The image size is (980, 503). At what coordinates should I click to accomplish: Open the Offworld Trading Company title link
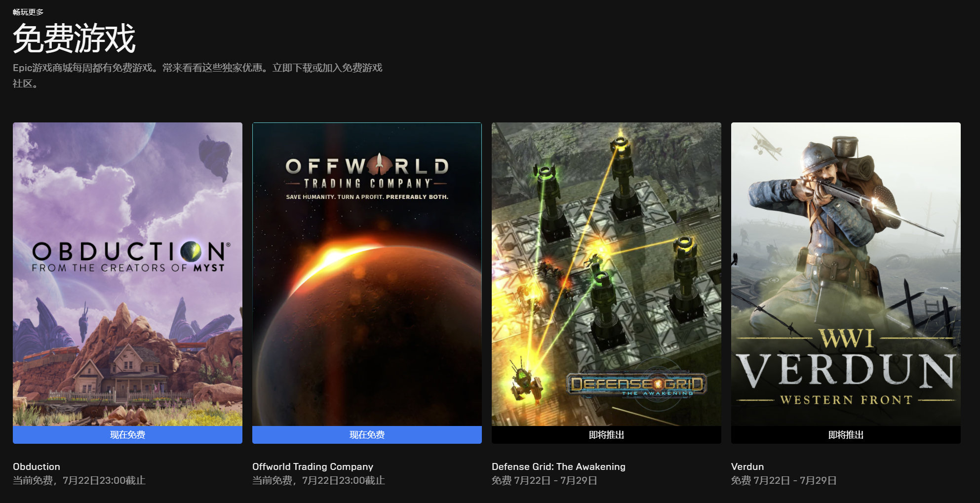313,466
